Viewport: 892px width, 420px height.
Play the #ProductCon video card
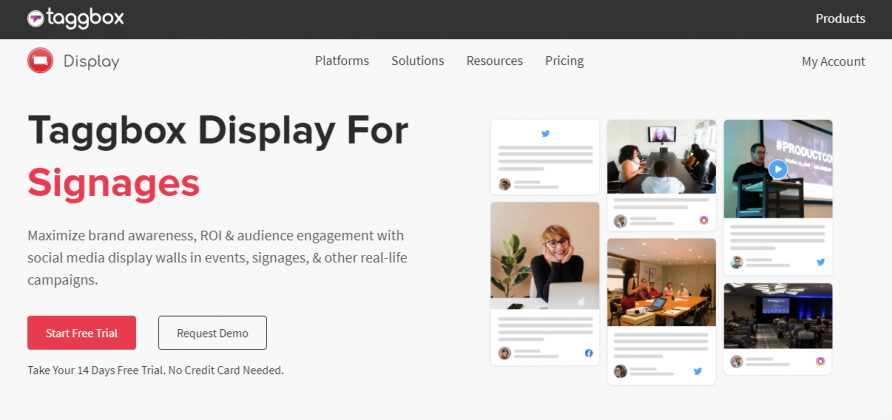(x=778, y=169)
